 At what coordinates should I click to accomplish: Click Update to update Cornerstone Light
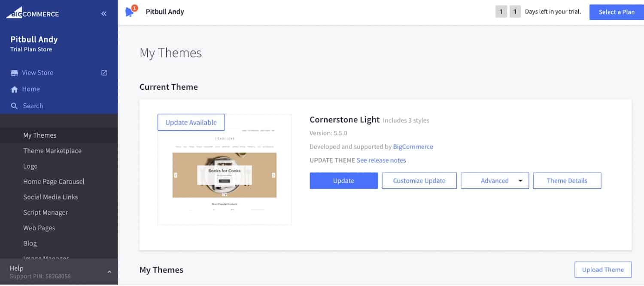[x=343, y=181]
